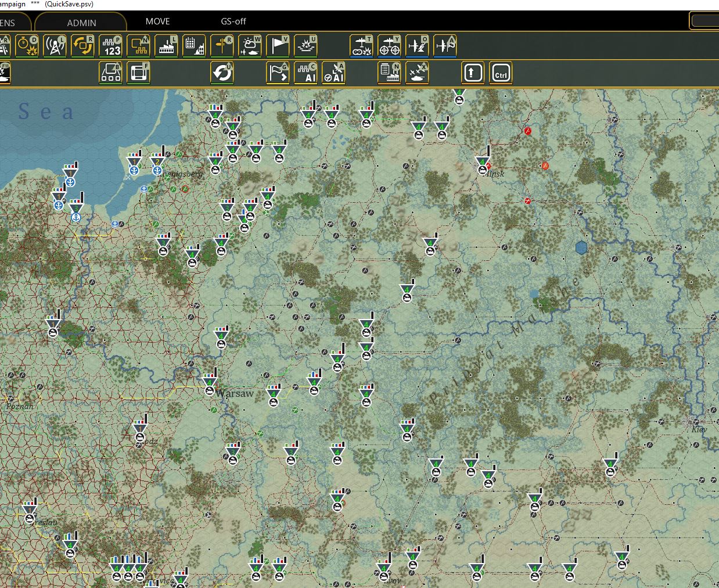Switch to the ADMIN tab

pyautogui.click(x=81, y=23)
